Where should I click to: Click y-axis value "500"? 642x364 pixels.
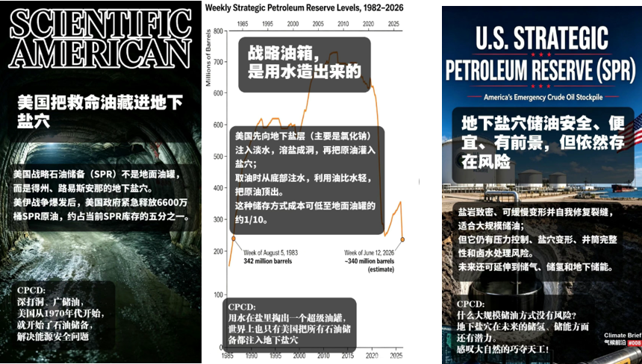(x=218, y=157)
